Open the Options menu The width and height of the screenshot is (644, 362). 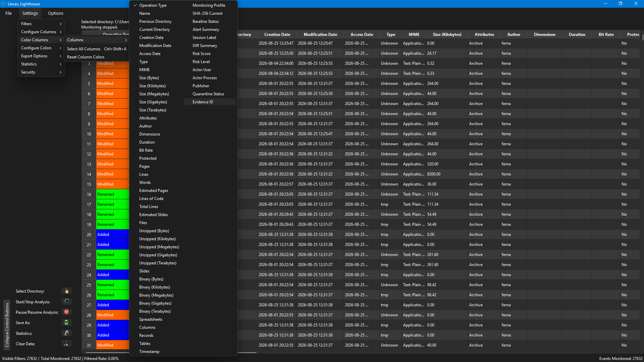pos(56,13)
